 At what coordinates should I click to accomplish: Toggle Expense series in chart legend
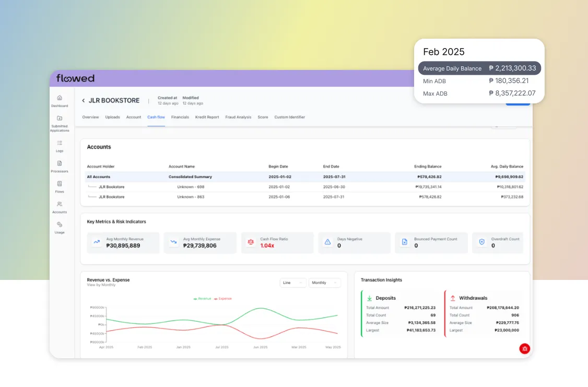coord(222,299)
